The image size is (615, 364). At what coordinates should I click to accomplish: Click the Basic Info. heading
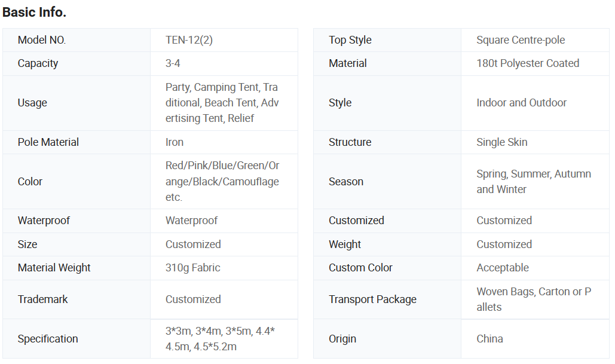click(x=35, y=12)
